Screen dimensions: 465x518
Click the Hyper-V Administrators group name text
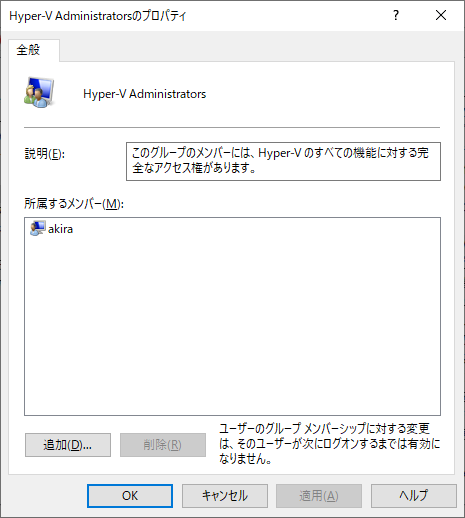(145, 94)
